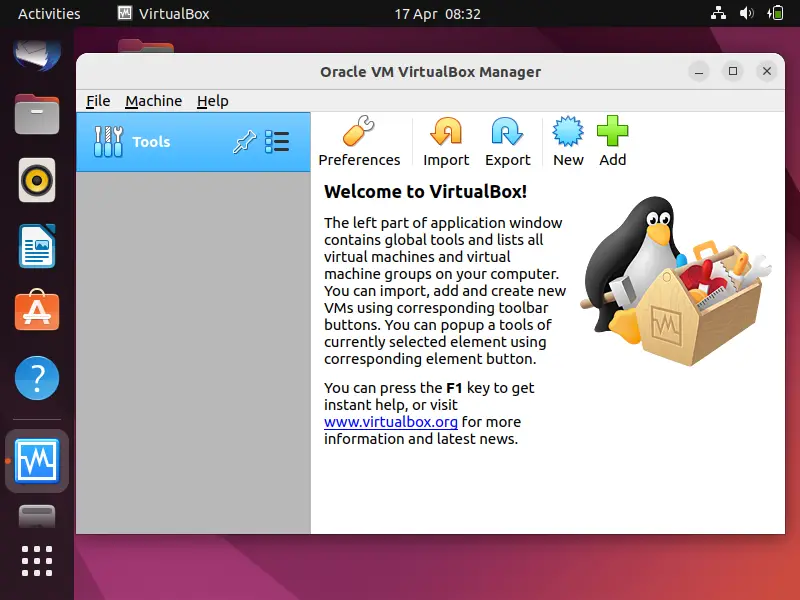Click the Import appliance icon
Image resolution: width=800 pixels, height=600 pixels.
click(x=446, y=141)
